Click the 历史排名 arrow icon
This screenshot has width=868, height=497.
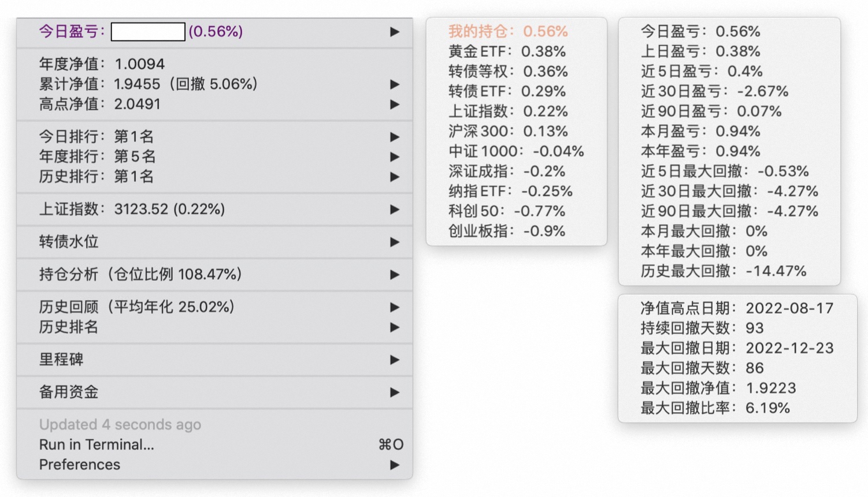(x=395, y=327)
